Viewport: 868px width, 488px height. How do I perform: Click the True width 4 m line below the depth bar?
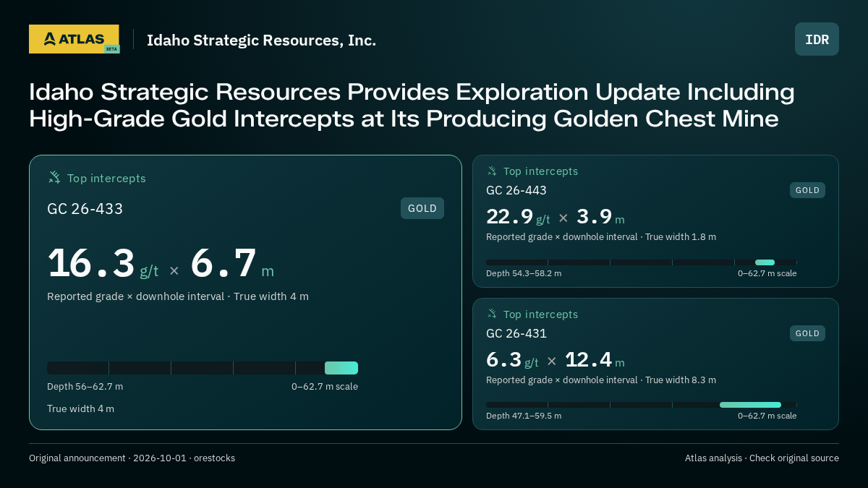click(80, 409)
